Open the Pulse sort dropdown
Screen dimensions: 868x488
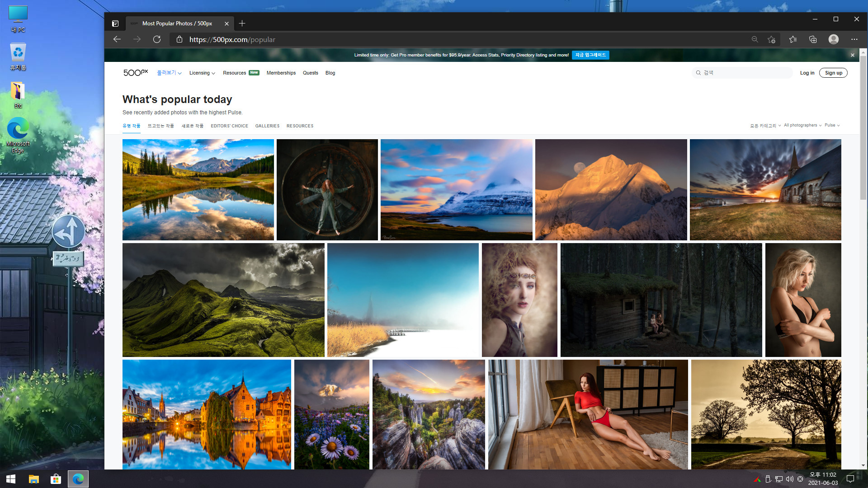(x=832, y=125)
